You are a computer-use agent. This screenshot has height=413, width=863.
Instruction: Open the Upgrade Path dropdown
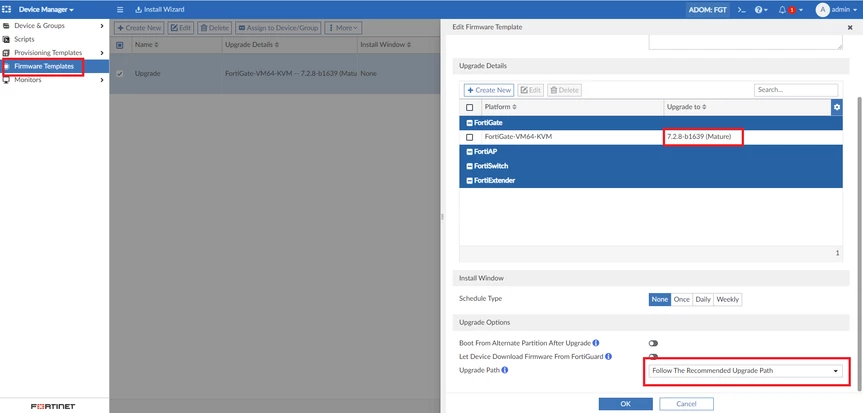coord(745,371)
